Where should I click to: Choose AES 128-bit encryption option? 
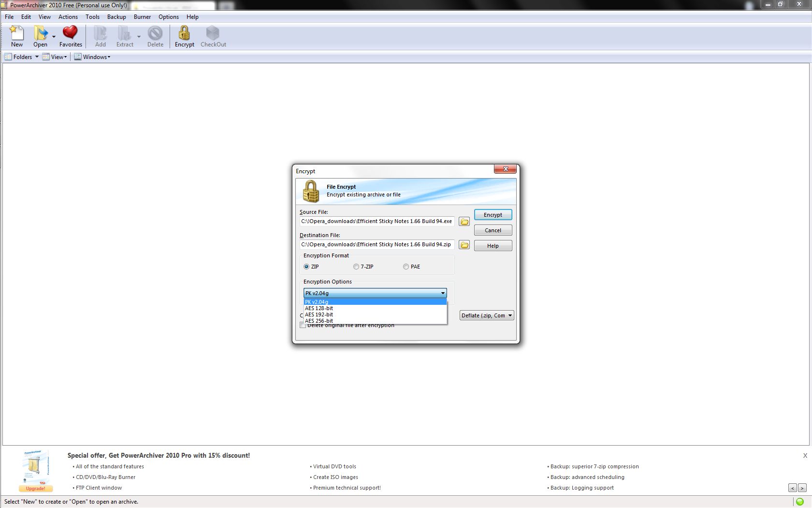tap(375, 308)
